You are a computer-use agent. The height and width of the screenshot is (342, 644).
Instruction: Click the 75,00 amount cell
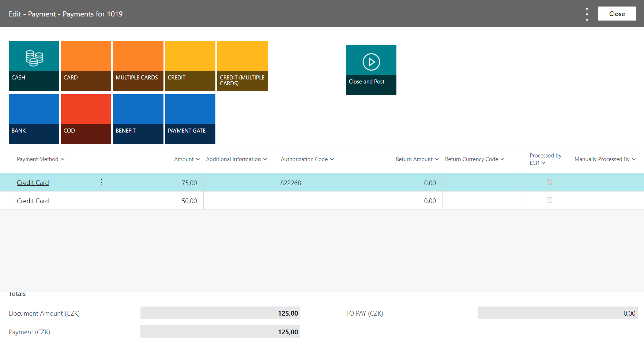point(158,183)
